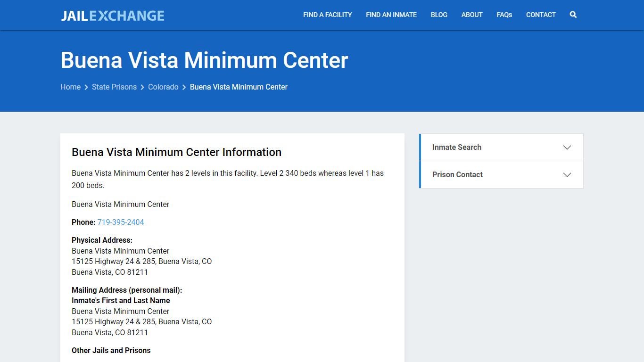
Task: Expand the Inmate Search chevron
Action: point(567,148)
